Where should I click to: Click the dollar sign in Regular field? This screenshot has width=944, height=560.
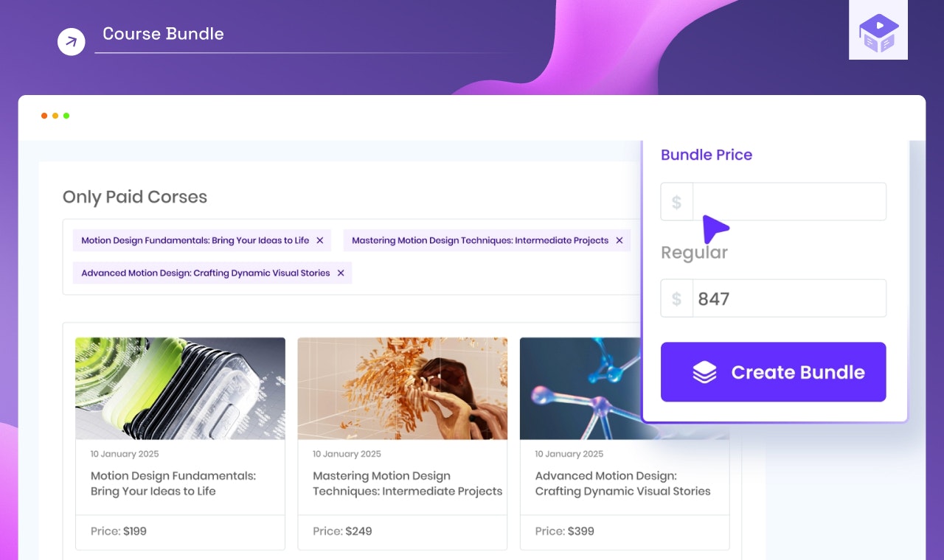tap(677, 298)
